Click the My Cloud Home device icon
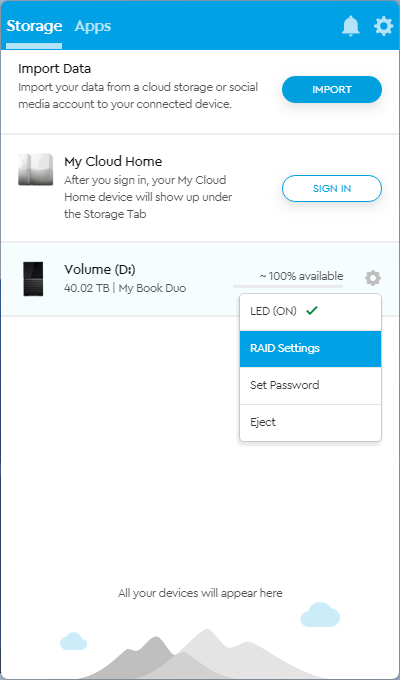Screen dimensions: 400x680 [36, 169]
